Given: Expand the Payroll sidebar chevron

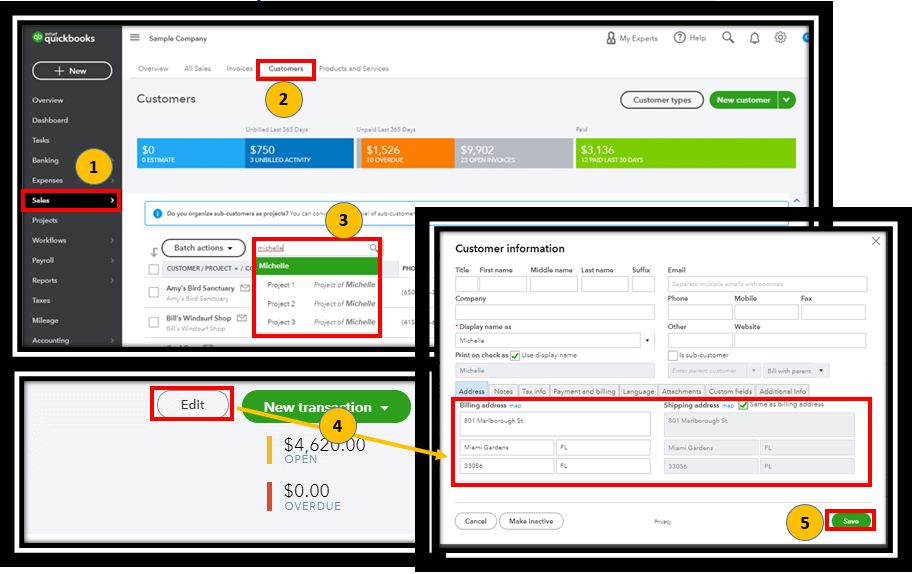Looking at the screenshot, I should (x=112, y=261).
